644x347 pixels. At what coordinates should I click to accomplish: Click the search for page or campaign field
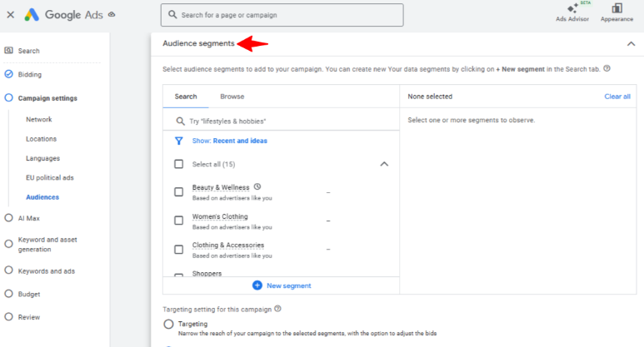(282, 15)
